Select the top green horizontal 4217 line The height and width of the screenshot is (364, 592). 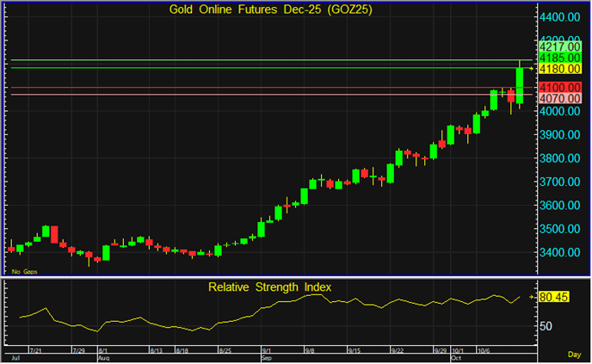pos(272,60)
